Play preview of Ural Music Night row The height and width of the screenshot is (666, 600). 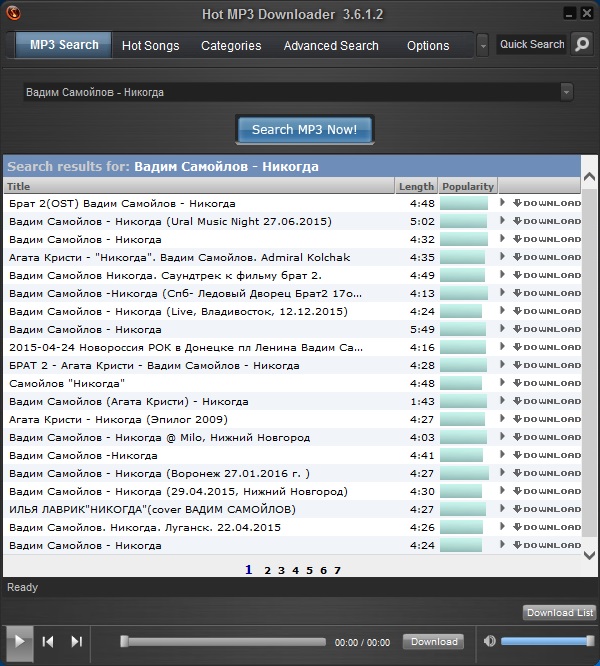(x=502, y=220)
